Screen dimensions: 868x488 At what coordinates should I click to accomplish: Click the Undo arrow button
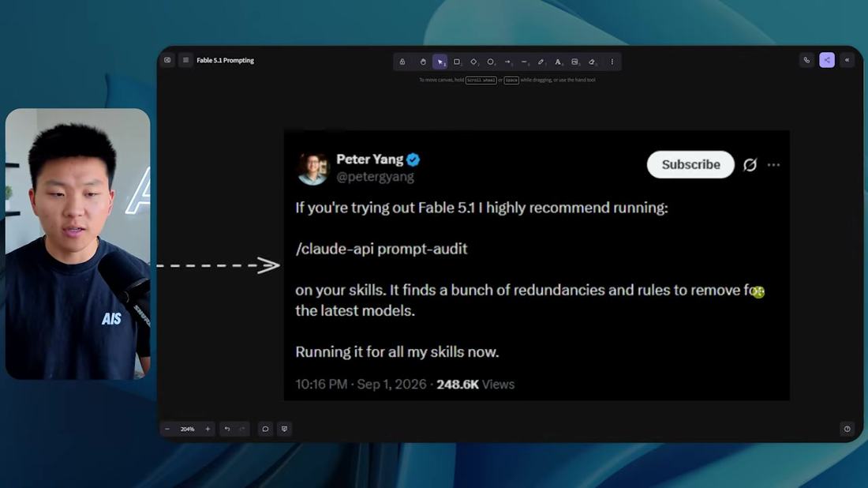point(227,429)
